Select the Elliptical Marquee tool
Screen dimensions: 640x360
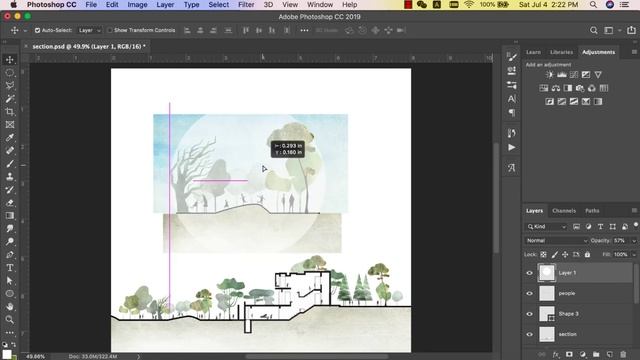(x=10, y=73)
